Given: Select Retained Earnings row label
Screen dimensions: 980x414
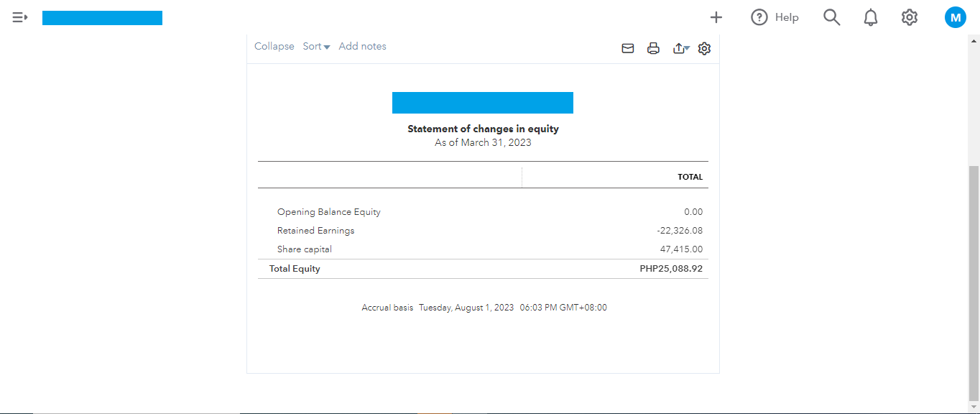Looking at the screenshot, I should pos(315,231).
